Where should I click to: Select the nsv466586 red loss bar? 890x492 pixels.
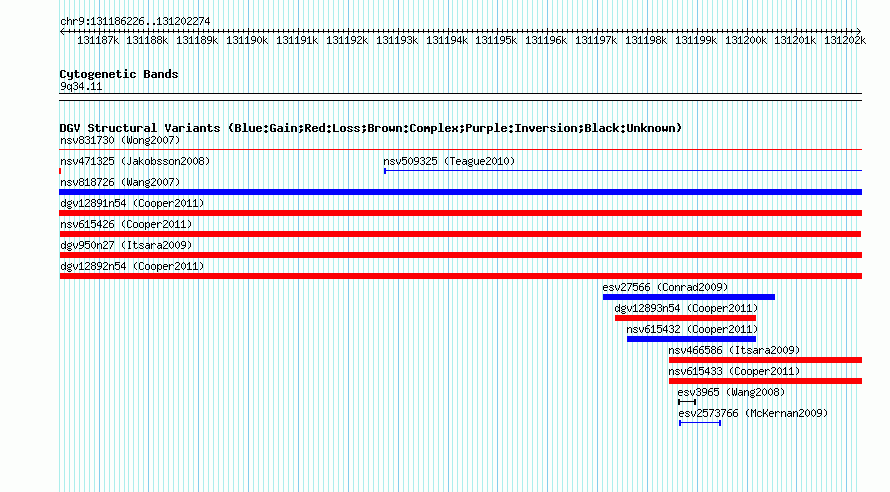tap(765, 360)
